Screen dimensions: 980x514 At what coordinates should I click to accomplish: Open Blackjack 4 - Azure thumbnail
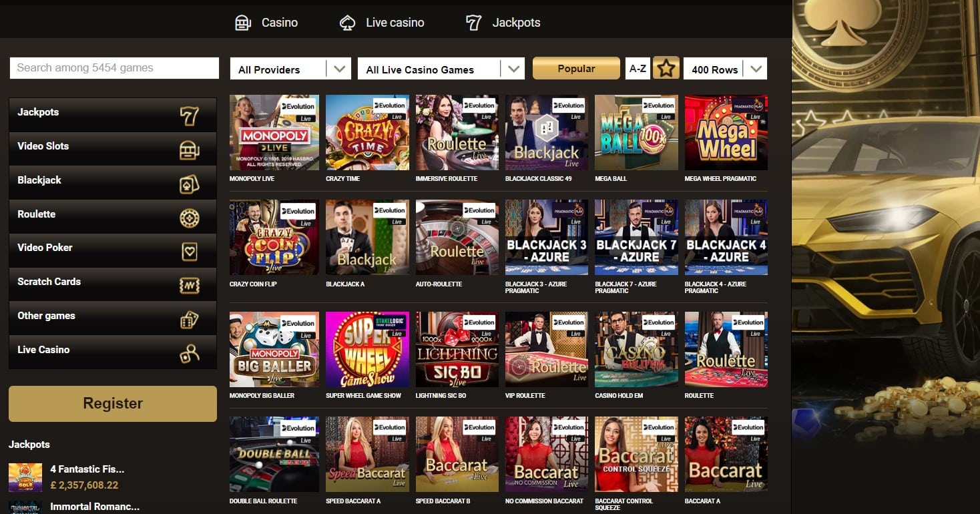(x=726, y=237)
